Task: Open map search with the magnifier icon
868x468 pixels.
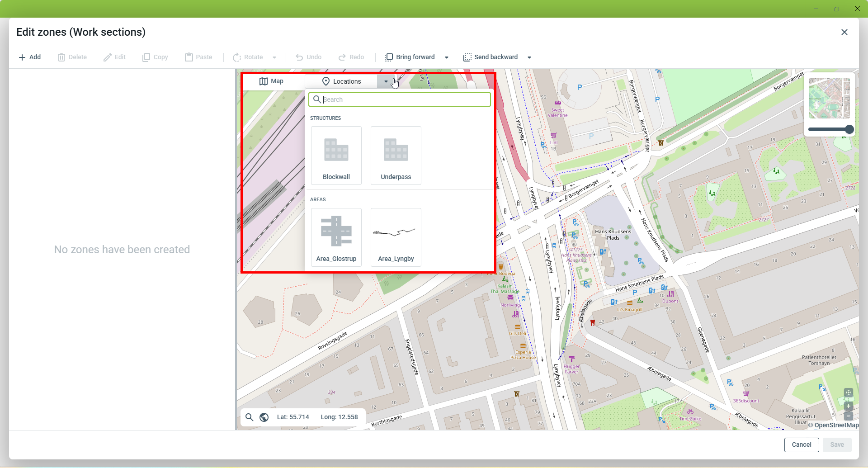Action: (249, 417)
